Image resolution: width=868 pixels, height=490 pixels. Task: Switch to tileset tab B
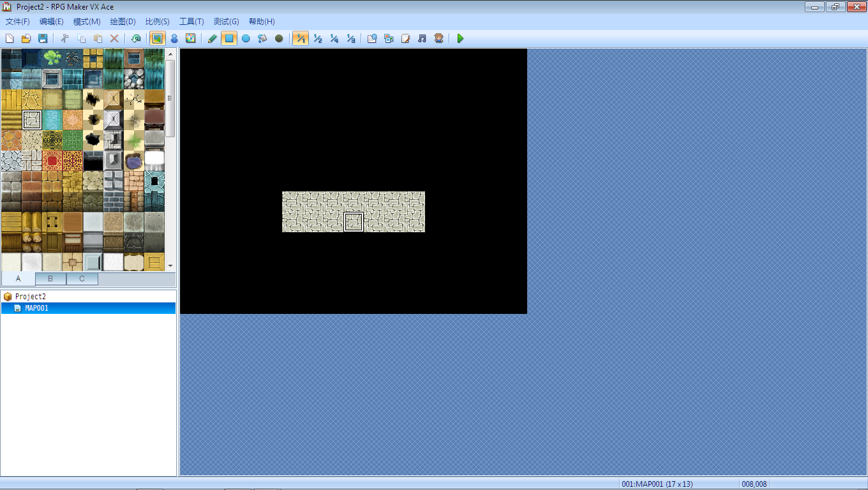tap(50, 279)
